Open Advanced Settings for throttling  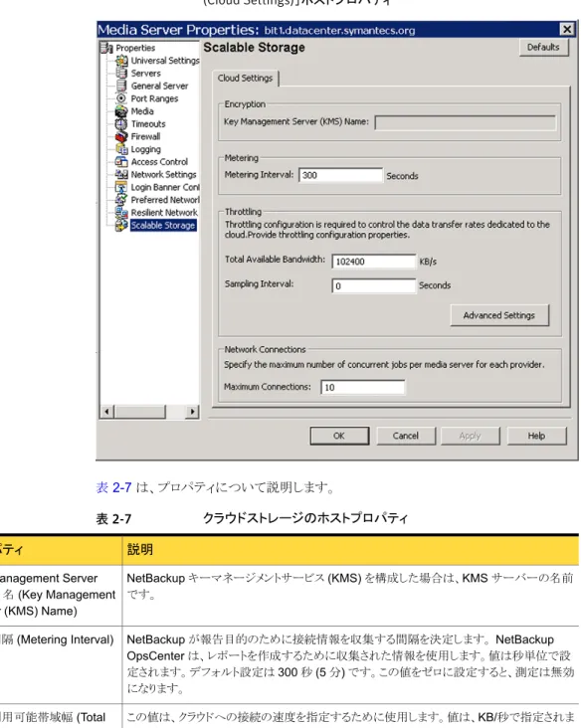point(499,315)
